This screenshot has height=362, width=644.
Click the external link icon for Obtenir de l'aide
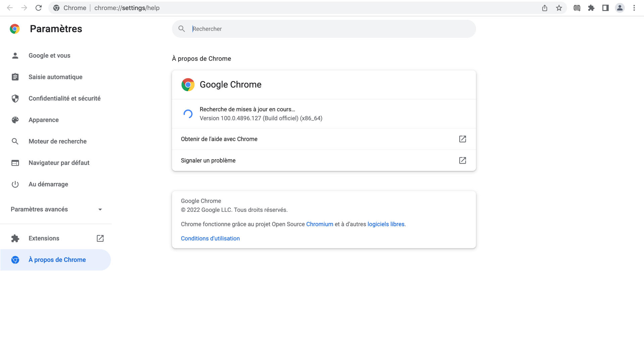[x=463, y=139]
